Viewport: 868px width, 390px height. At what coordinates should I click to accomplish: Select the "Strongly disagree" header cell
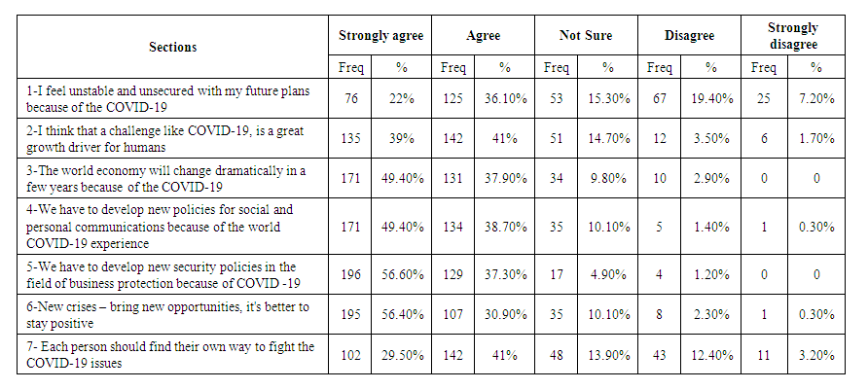pyautogui.click(x=792, y=36)
